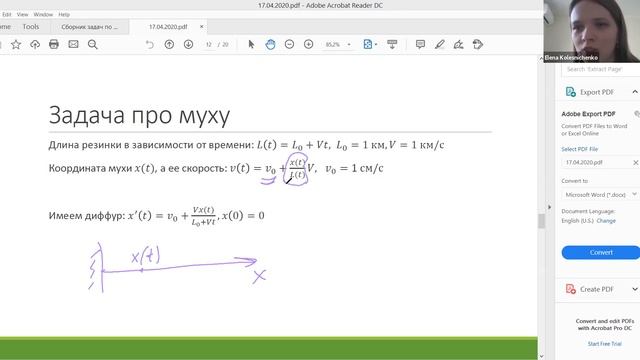Click the undo arrow icon
This screenshot has height=360, width=640.
pos(150,44)
